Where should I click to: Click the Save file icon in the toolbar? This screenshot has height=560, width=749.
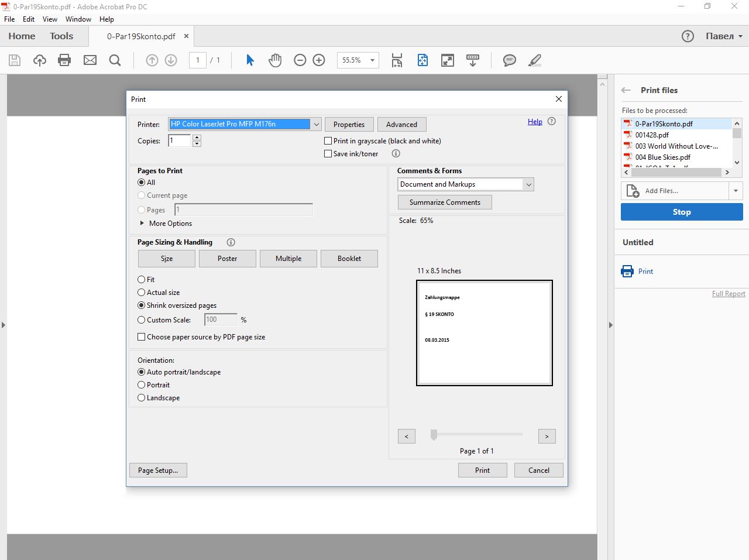click(x=15, y=60)
